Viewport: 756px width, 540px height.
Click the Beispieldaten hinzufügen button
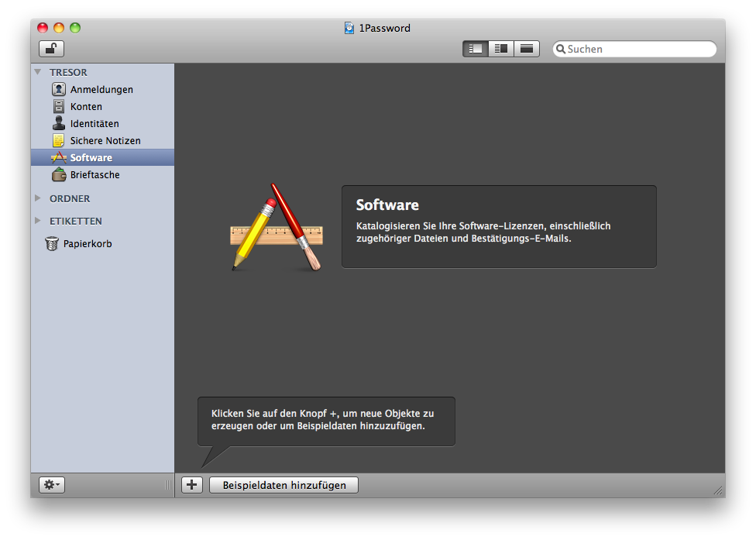pyautogui.click(x=283, y=485)
